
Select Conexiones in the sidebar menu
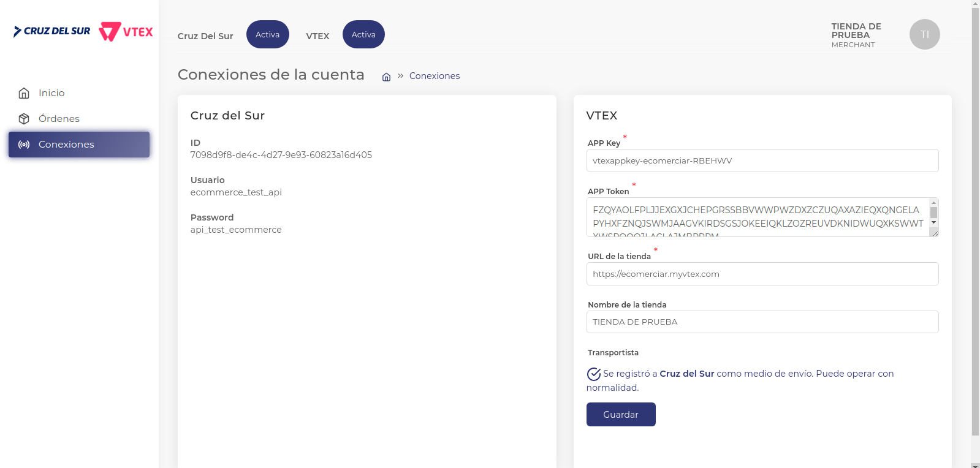click(x=66, y=145)
